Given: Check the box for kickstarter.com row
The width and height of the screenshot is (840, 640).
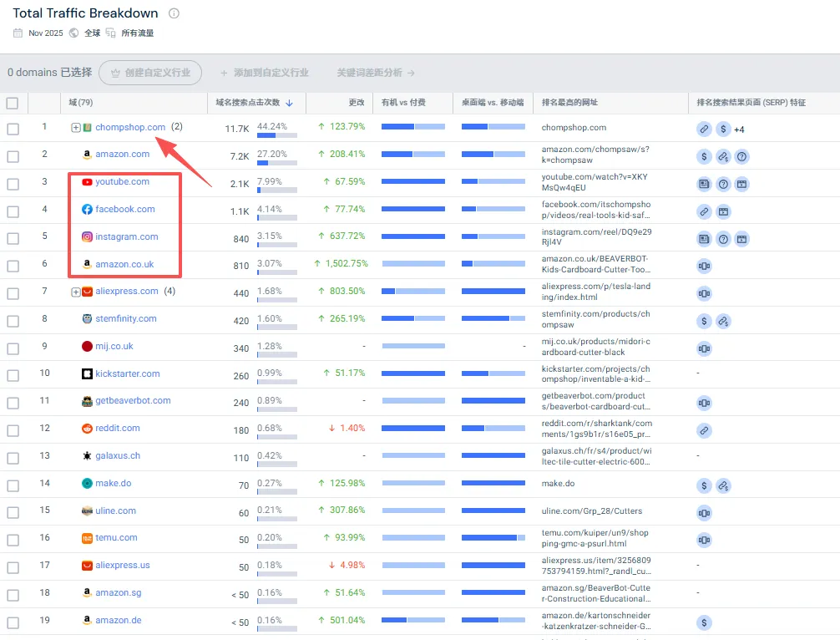Looking at the screenshot, I should (13, 376).
